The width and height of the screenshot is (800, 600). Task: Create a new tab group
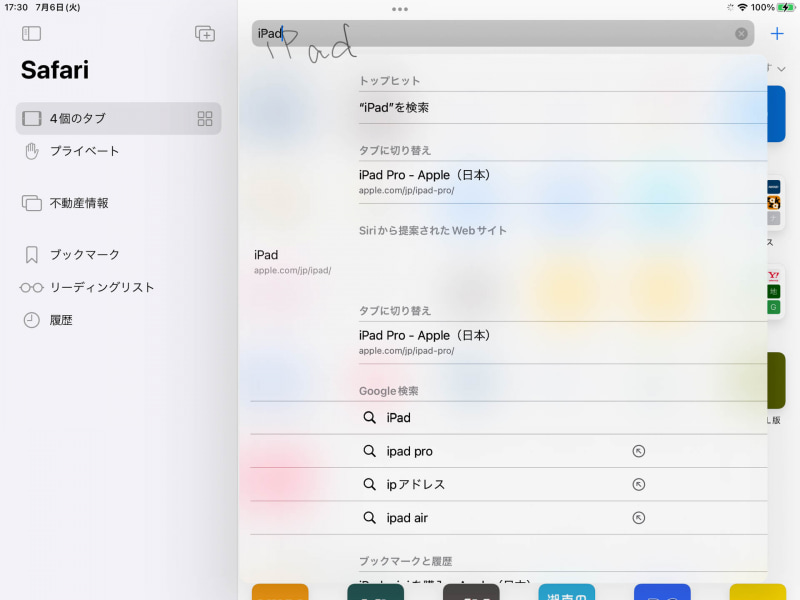tap(205, 33)
